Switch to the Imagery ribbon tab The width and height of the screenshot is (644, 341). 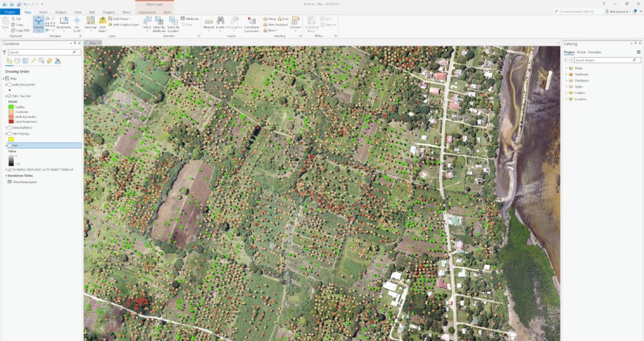pos(109,12)
